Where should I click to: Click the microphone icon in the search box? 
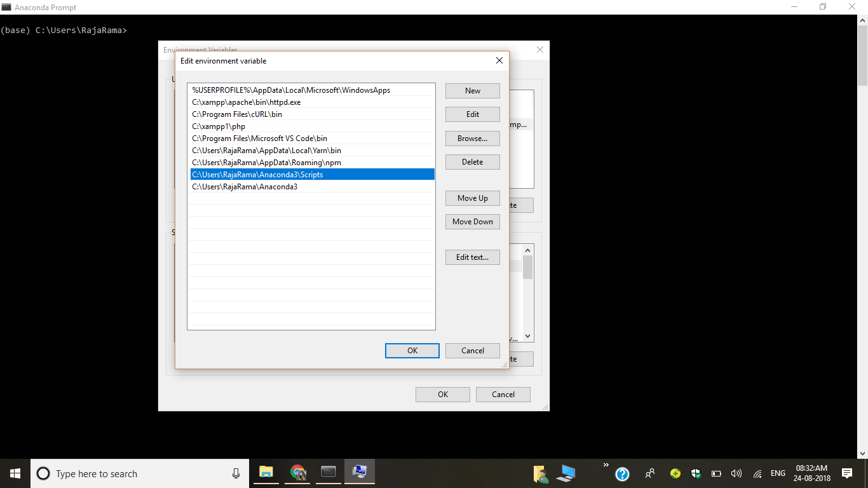pyautogui.click(x=236, y=473)
